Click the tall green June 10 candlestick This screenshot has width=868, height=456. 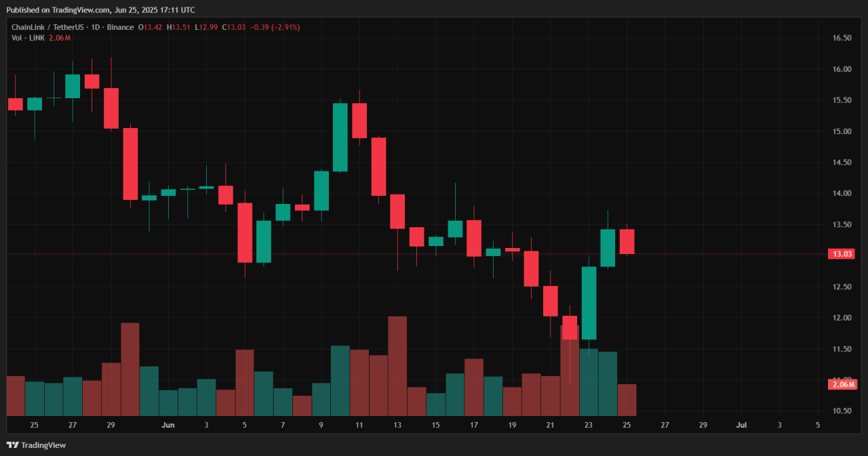[x=340, y=137]
